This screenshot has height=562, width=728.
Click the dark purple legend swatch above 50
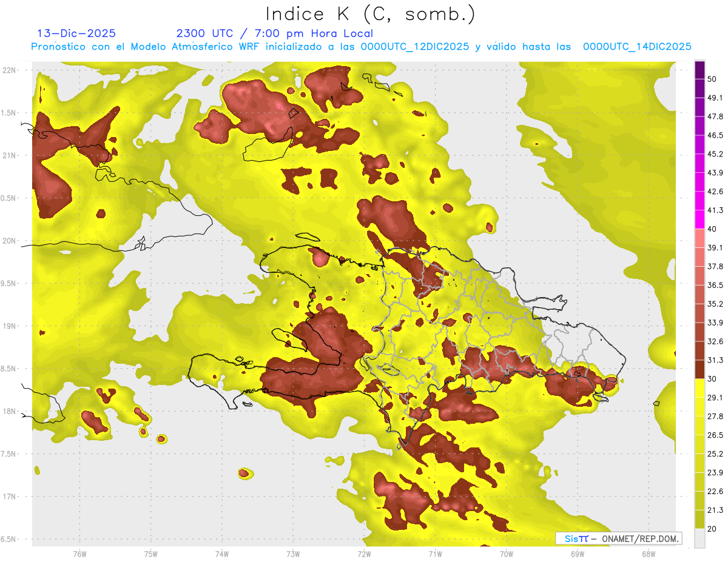point(699,70)
